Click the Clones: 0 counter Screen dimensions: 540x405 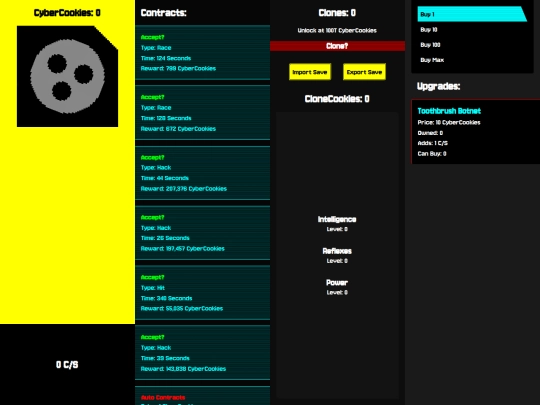[337, 13]
